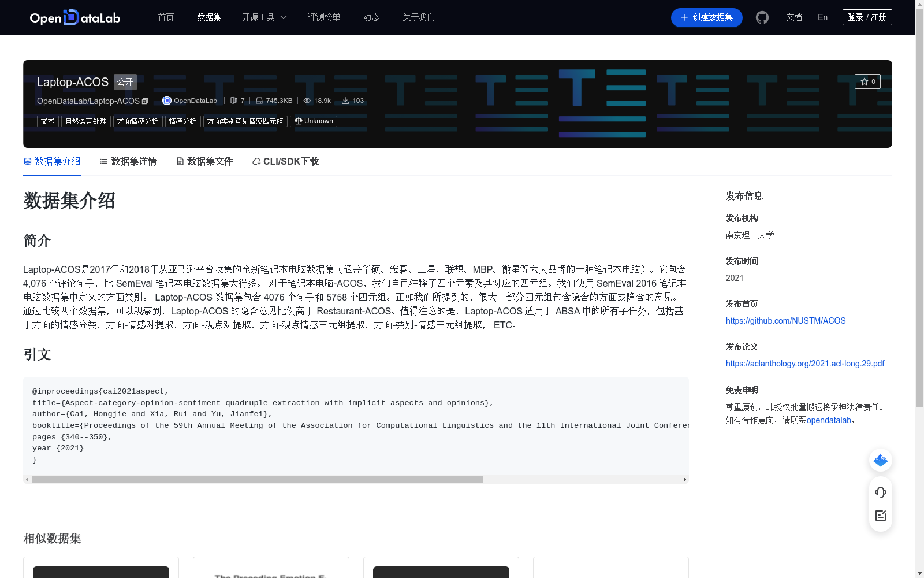The height and width of the screenshot is (578, 924).
Task: Click the Unknown license scale icon
Action: pyautogui.click(x=299, y=121)
